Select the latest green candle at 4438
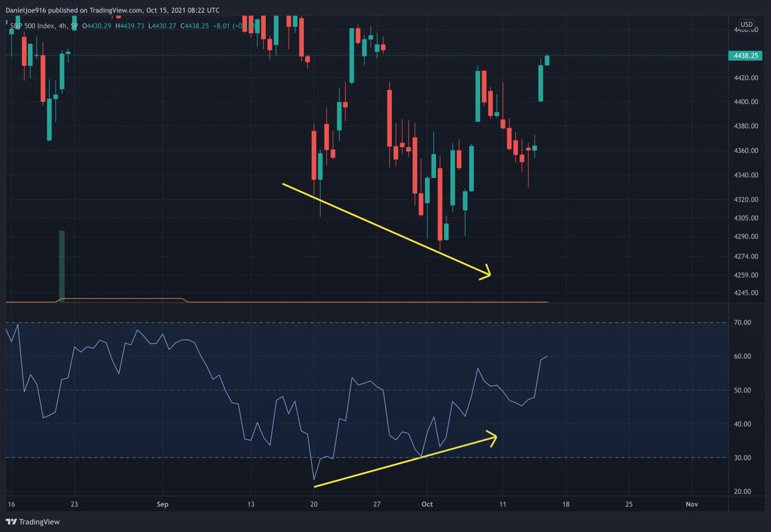Screen dimensions: 771x532 point(547,60)
